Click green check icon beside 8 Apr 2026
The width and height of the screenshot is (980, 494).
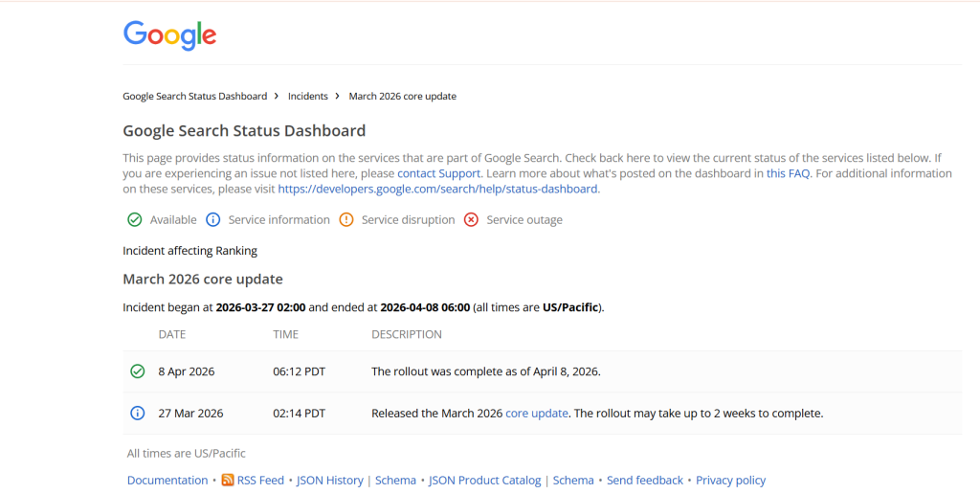point(137,371)
